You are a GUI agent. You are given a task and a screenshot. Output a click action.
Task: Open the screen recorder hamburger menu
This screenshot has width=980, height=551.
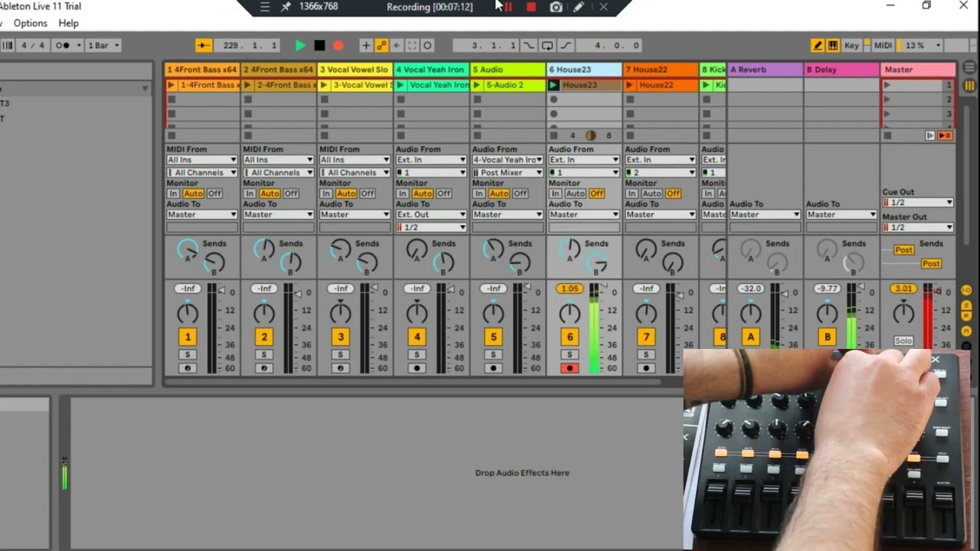click(265, 7)
